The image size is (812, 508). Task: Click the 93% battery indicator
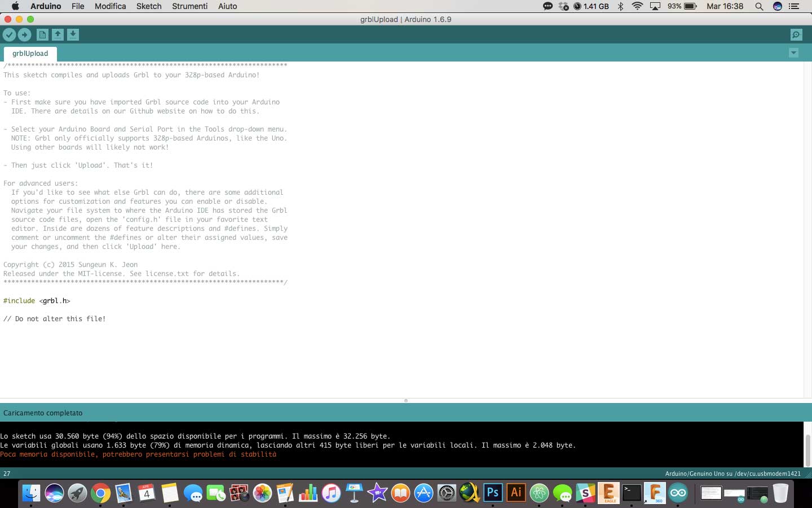[x=682, y=6]
